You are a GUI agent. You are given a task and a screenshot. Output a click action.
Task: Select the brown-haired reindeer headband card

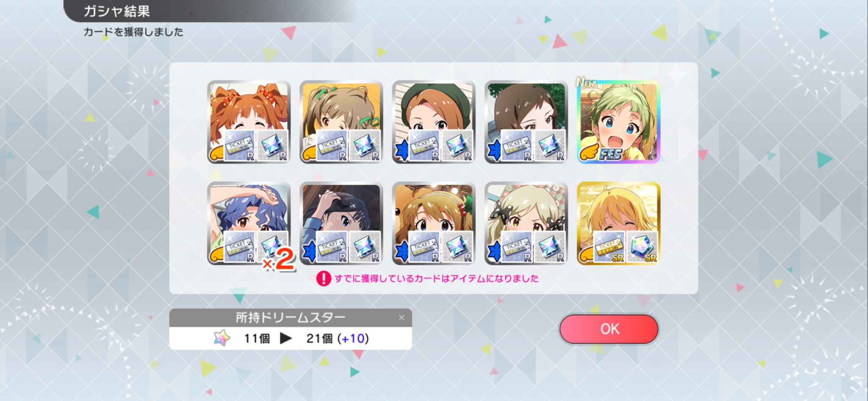pyautogui.click(x=434, y=223)
